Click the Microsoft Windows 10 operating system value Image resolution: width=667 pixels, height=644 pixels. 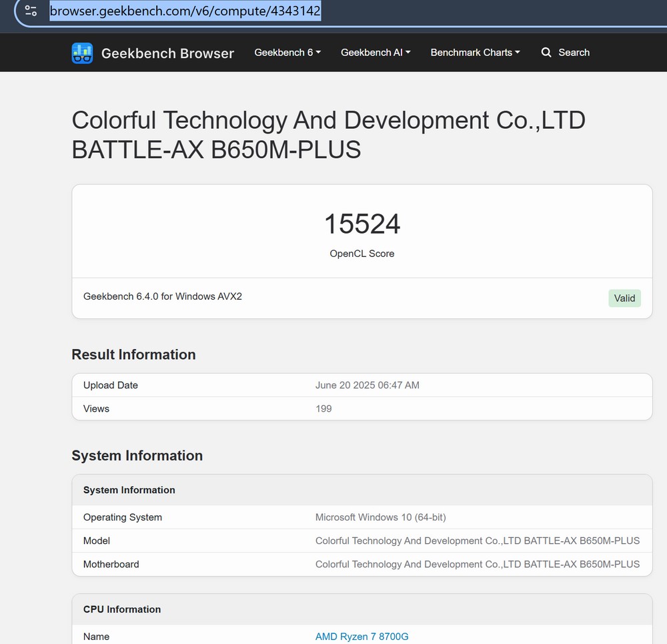380,517
